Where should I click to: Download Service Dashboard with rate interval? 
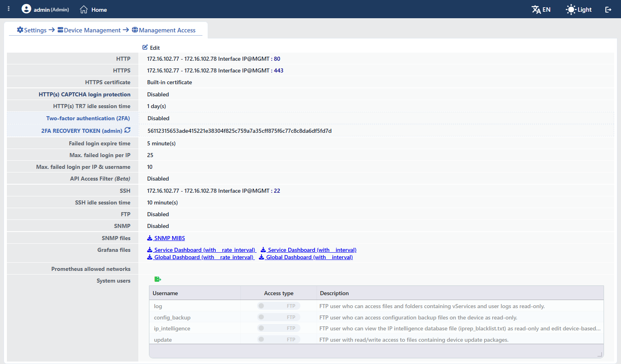[201, 250]
